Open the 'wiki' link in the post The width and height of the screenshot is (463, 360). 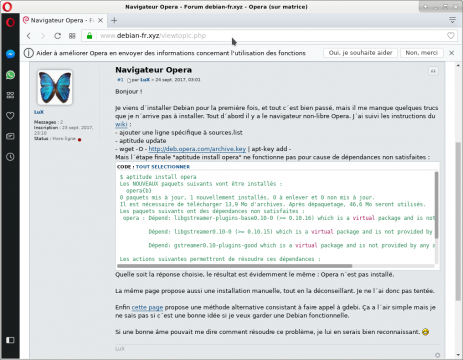click(121, 124)
